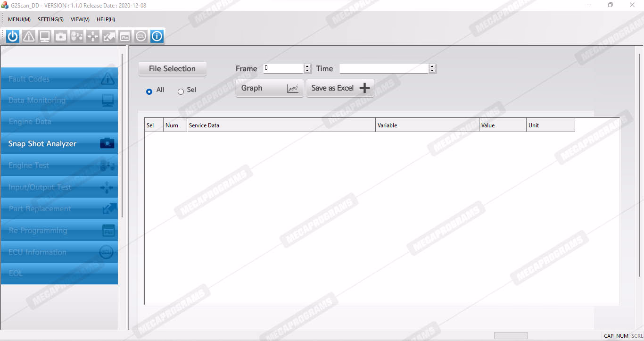Click the part replacement toolbar icon
This screenshot has width=644, height=341.
click(109, 36)
